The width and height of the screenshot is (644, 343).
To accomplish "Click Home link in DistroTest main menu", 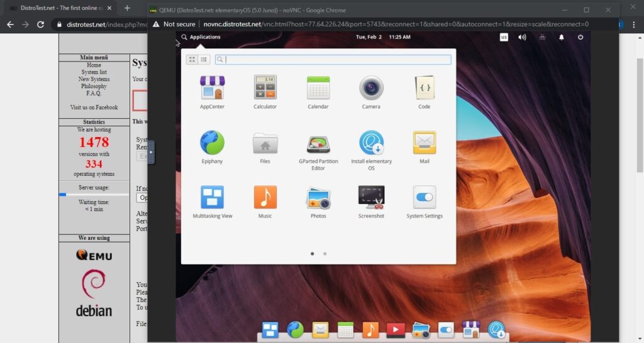I will 94,65.
